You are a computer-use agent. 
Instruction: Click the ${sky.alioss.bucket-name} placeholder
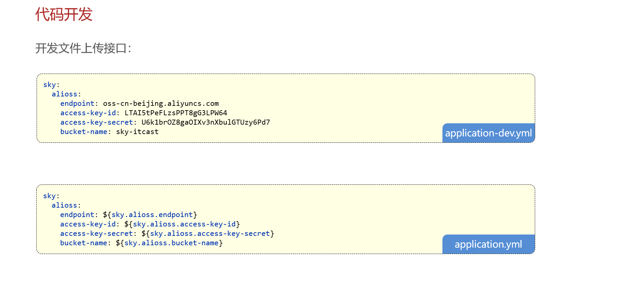[169, 243]
